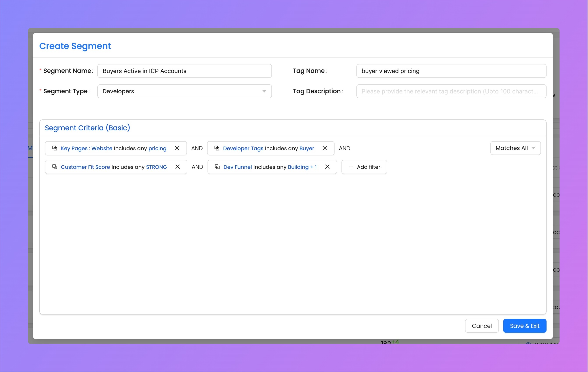Click the 'STRONG' filter value

[156, 167]
